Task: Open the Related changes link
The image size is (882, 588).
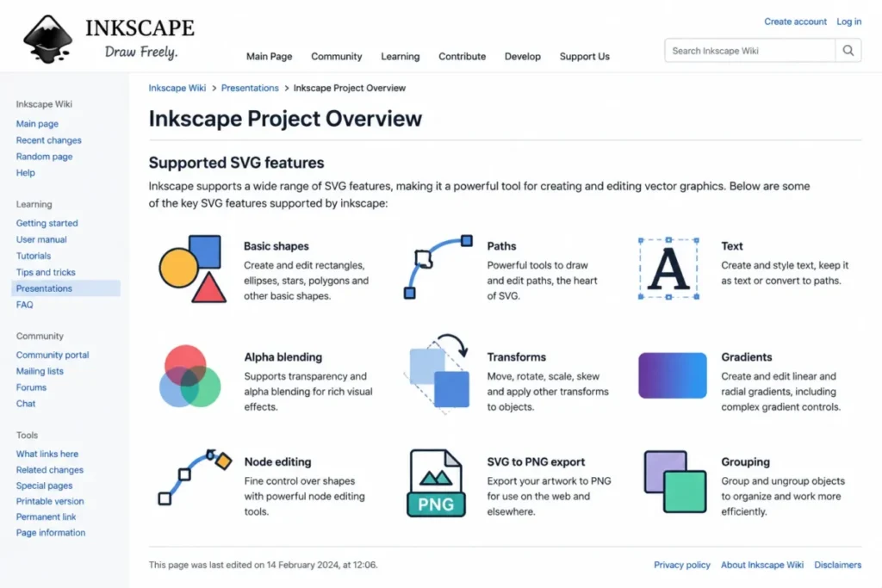Action: (x=49, y=469)
